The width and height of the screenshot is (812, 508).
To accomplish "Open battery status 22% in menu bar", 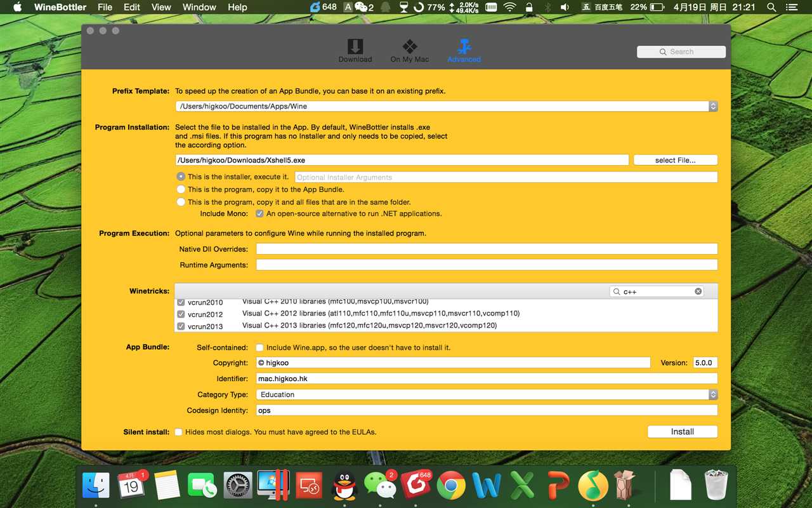I will (647, 7).
